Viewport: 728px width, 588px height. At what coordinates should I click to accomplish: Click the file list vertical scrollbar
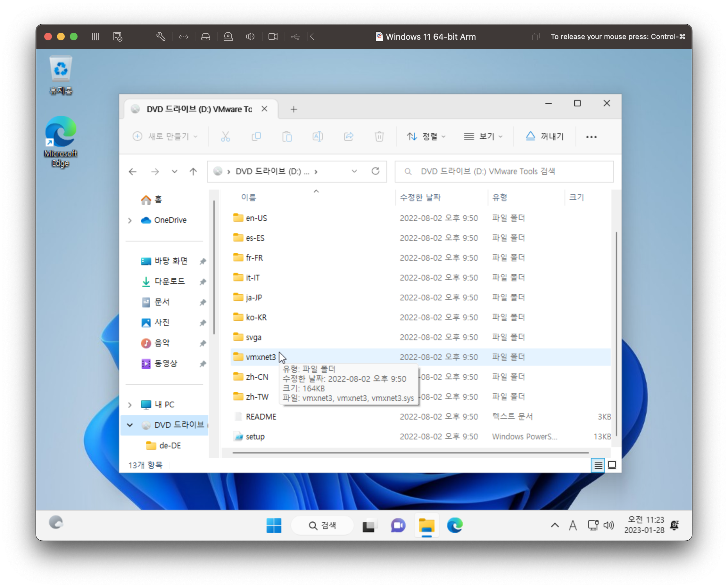click(616, 334)
